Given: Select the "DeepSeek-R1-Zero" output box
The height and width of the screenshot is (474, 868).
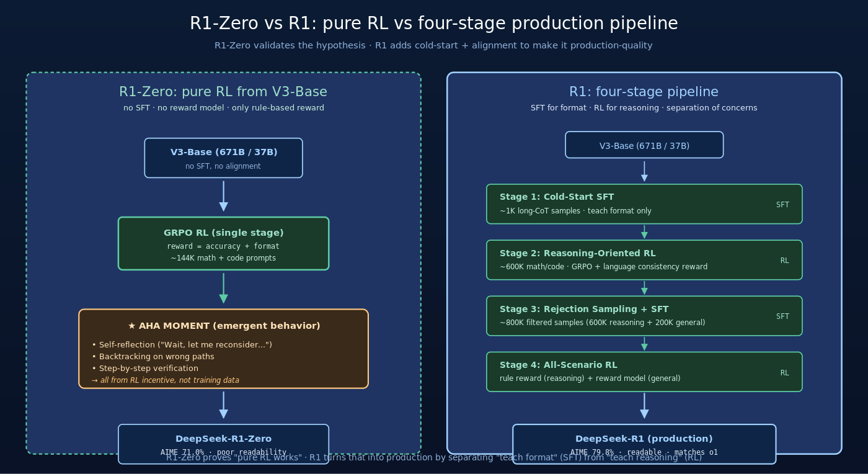Looking at the screenshot, I should pos(223,444).
